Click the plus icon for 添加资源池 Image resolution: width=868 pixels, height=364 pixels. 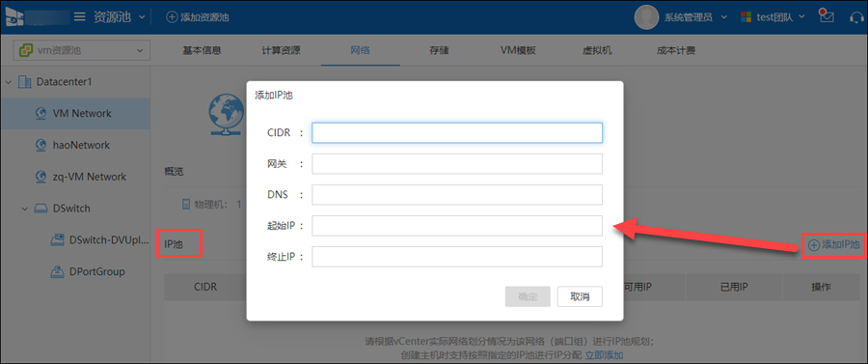(x=172, y=17)
